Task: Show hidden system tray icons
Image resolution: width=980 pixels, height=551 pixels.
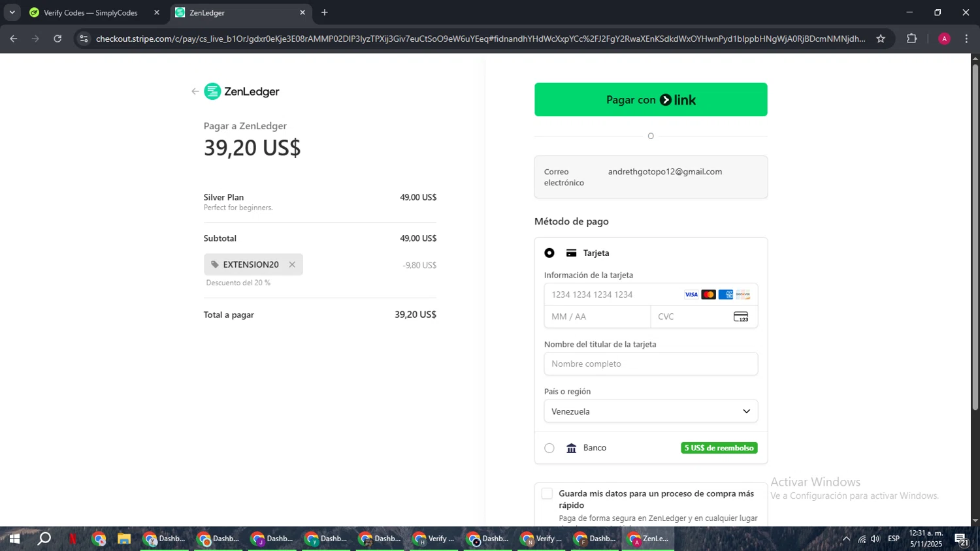Action: click(846, 539)
